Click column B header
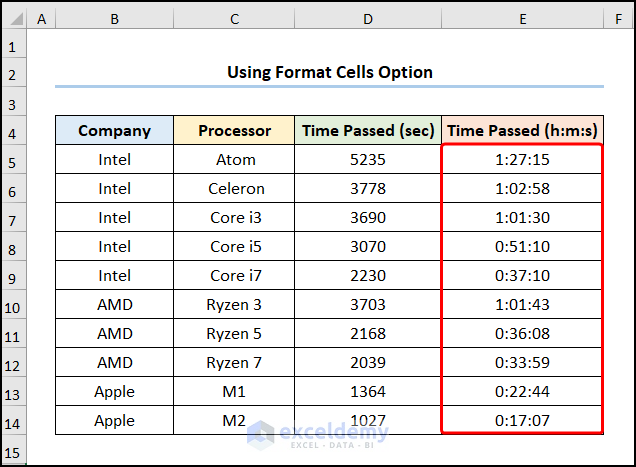This screenshot has width=636, height=467. pos(114,19)
